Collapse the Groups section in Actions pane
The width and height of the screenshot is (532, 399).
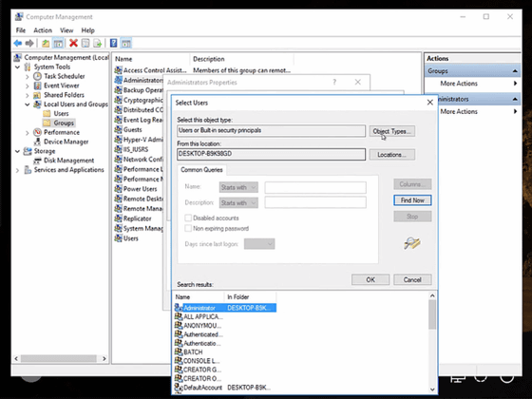(515, 71)
